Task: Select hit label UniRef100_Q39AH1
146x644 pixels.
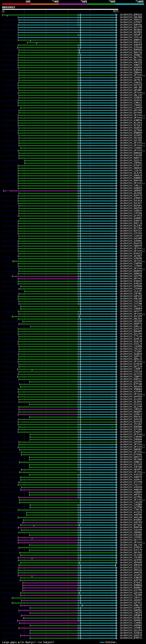Action: 131,241
